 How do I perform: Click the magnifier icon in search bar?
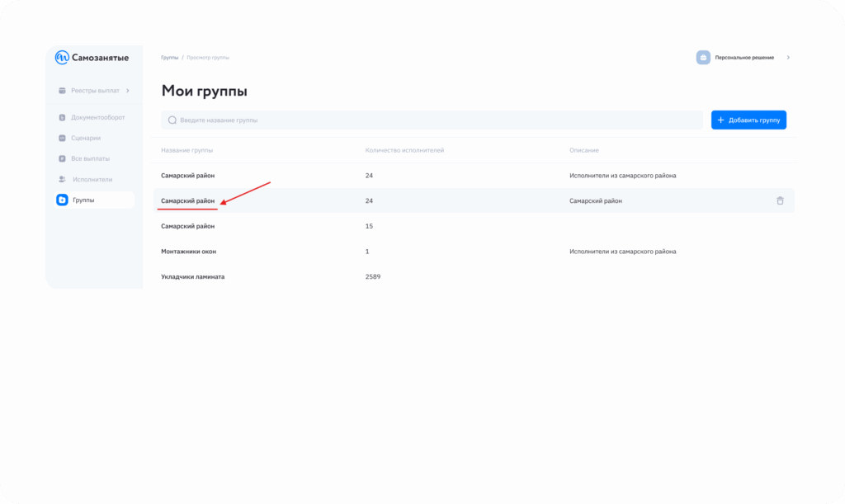coord(172,120)
